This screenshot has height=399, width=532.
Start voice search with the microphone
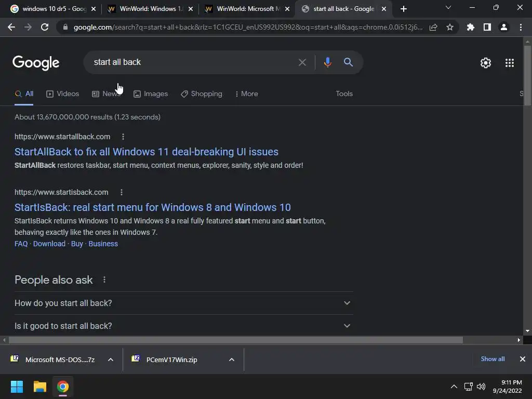(327, 62)
